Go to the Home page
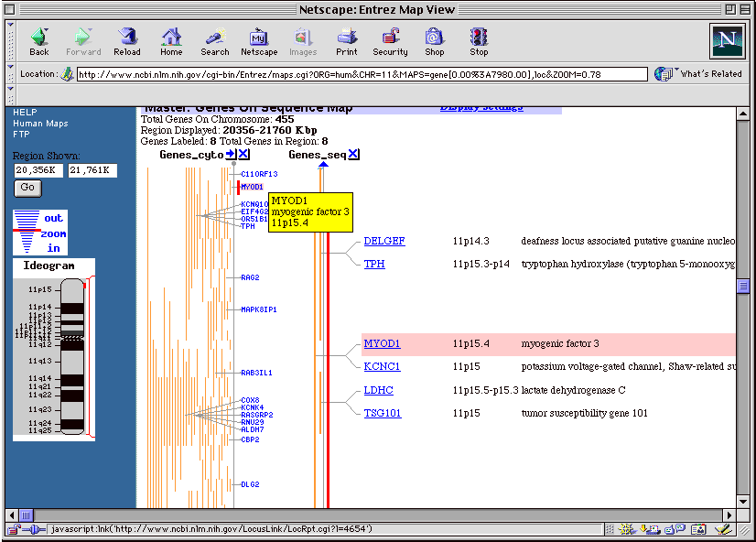 [171, 42]
